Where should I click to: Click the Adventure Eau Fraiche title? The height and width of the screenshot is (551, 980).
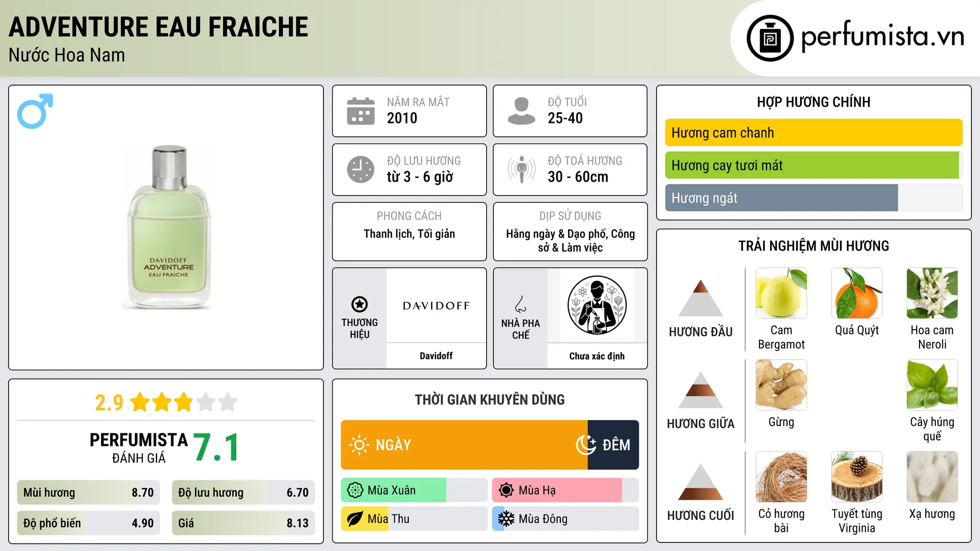pos(158,27)
